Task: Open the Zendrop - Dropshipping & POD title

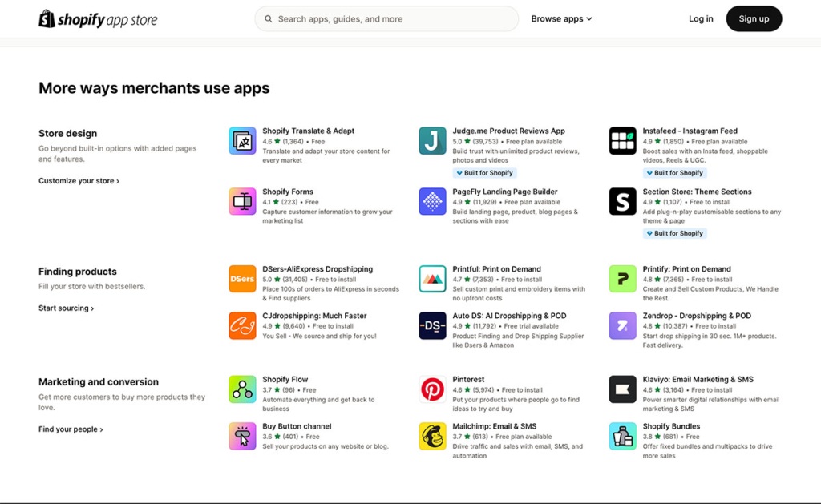Action: [x=696, y=316]
